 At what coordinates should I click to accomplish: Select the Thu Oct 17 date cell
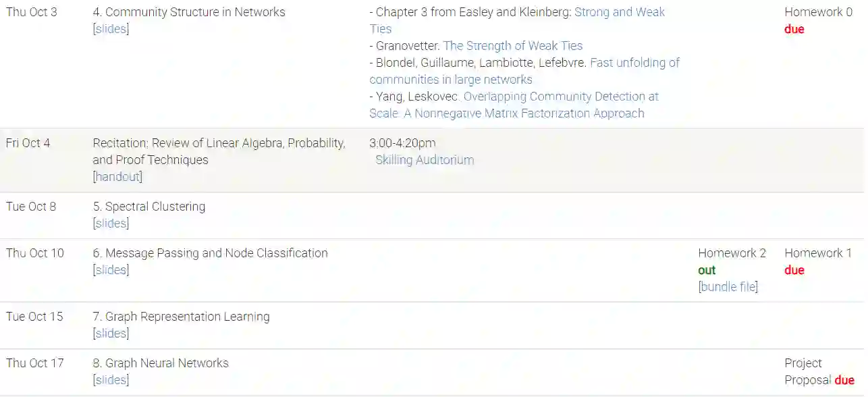[x=35, y=363]
